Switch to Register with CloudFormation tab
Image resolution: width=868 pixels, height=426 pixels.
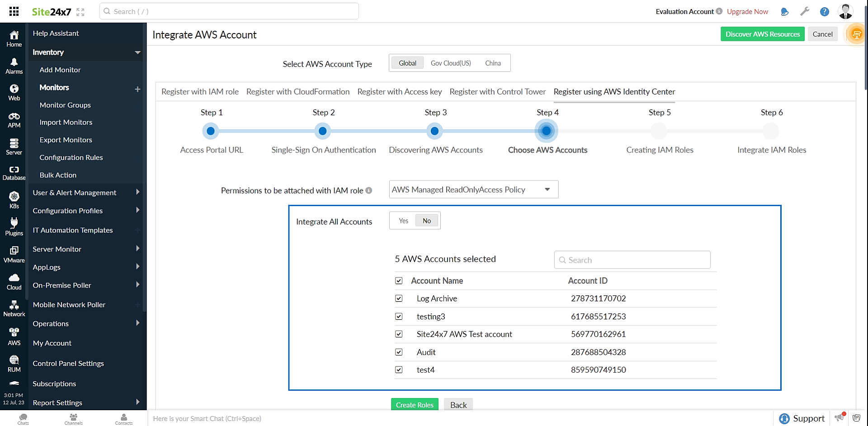(298, 92)
